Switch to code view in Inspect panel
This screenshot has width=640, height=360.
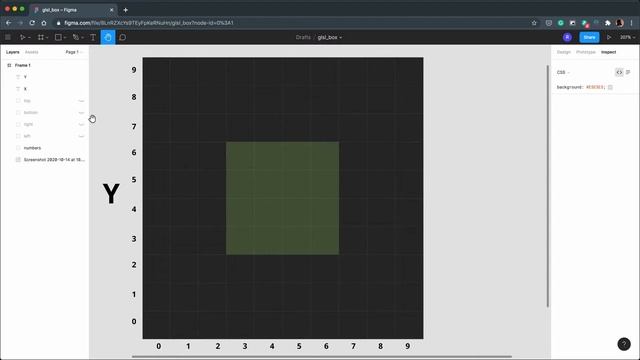(x=619, y=72)
